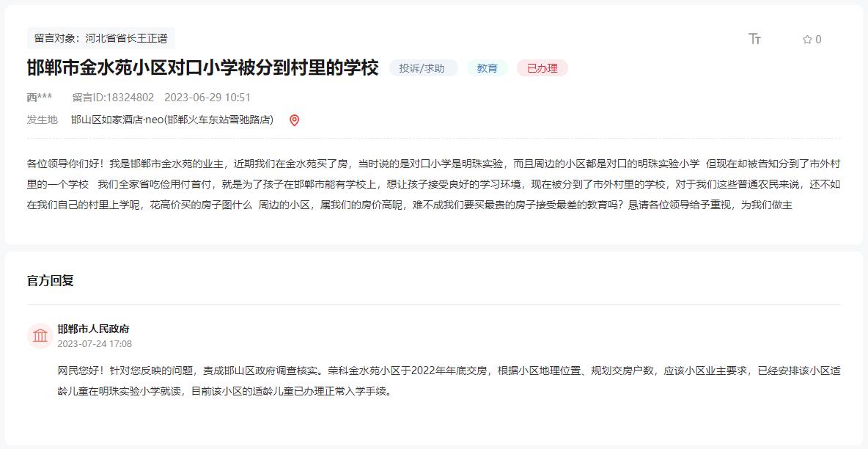Click the complaint text starting 各位领导你们好
The image size is (868, 449).
[x=433, y=184]
